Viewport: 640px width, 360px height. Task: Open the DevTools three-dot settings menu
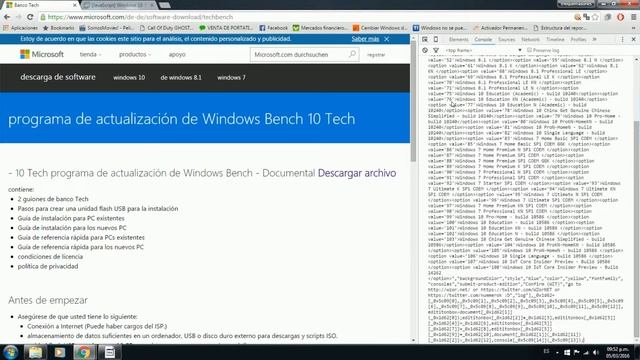(x=622, y=39)
